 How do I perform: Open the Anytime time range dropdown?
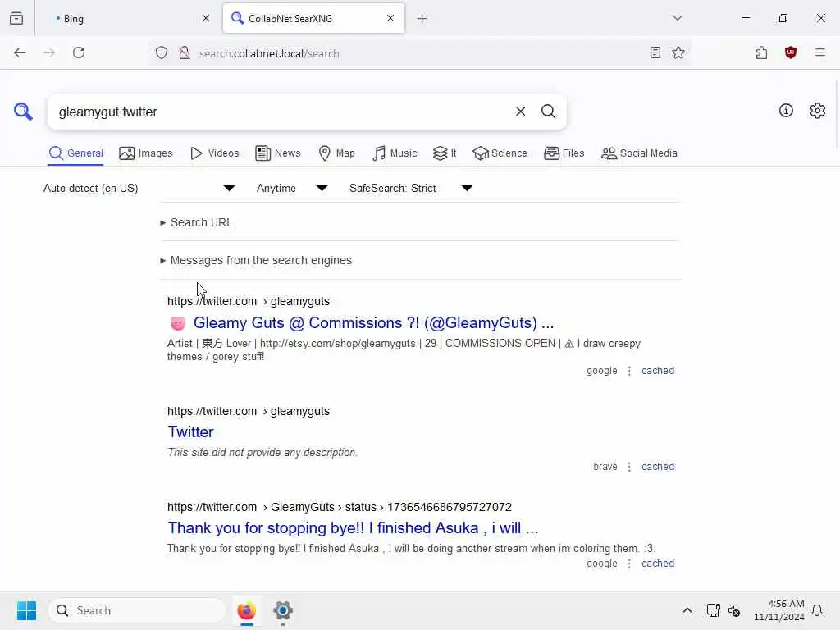(292, 188)
